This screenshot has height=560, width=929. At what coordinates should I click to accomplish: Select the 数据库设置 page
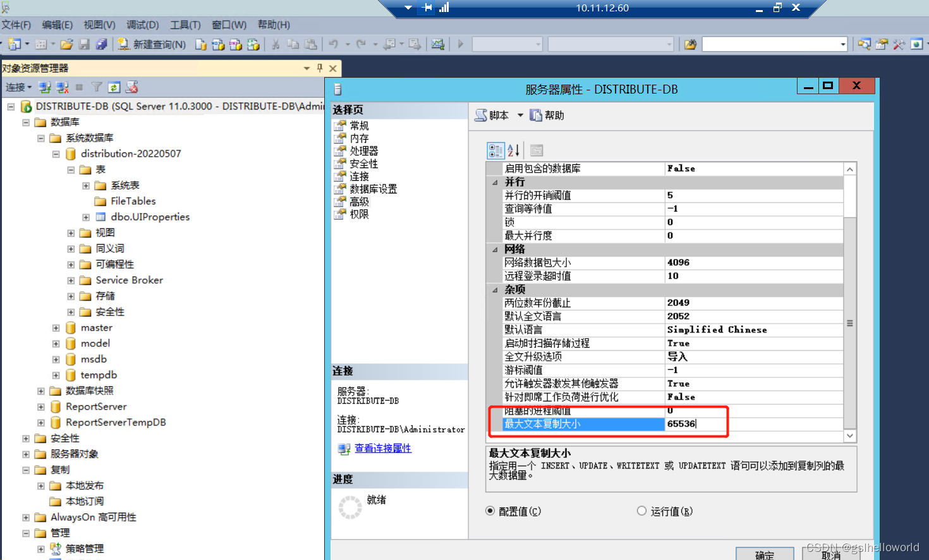(373, 189)
